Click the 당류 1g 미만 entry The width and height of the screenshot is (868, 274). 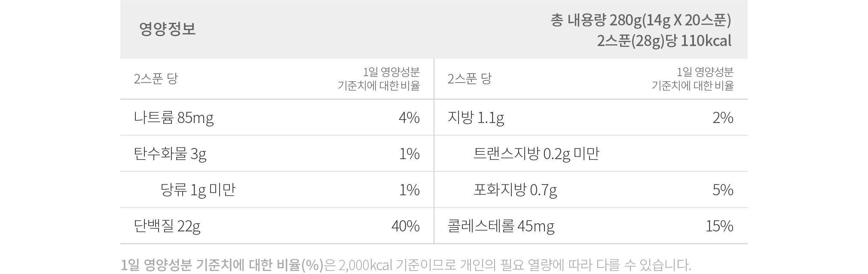point(198,190)
